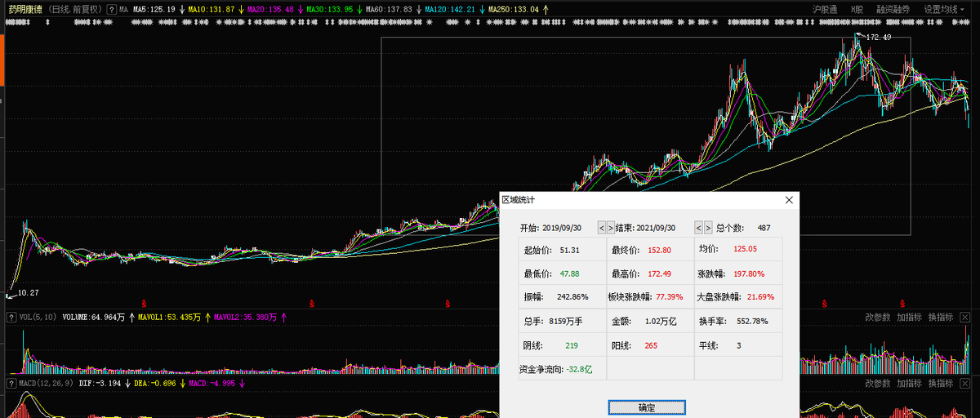Screen dimensions: 980x418
Task: Click 加指标 in the volume panel
Action: 909,317
